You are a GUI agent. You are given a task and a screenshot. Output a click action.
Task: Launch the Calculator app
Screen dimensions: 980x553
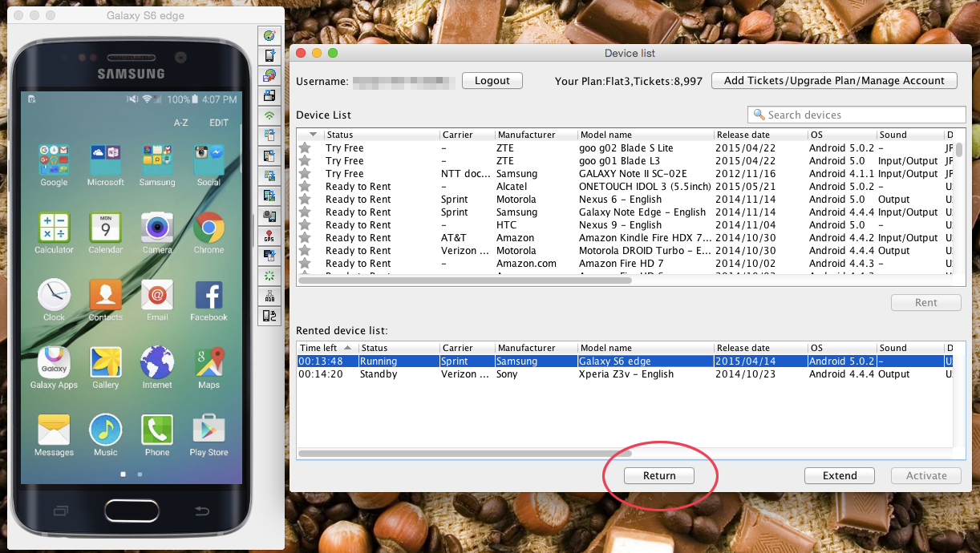point(54,232)
